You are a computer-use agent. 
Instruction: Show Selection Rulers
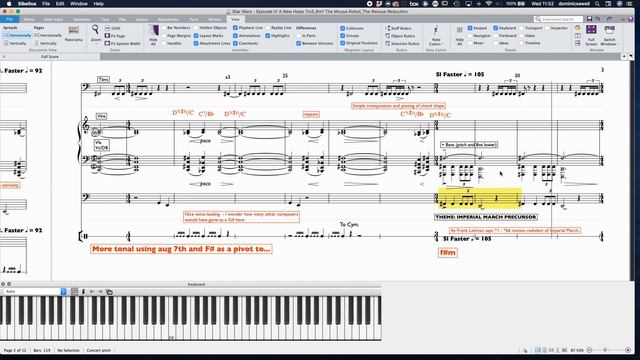point(402,43)
